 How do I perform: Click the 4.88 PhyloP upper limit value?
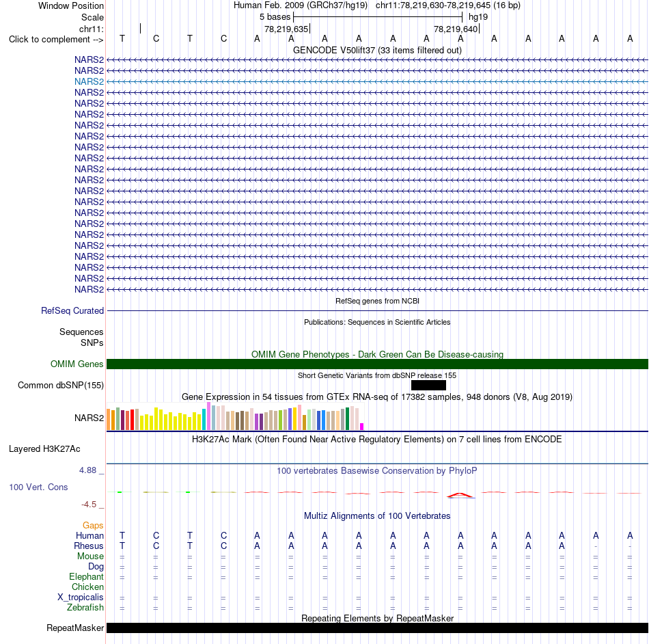point(87,470)
